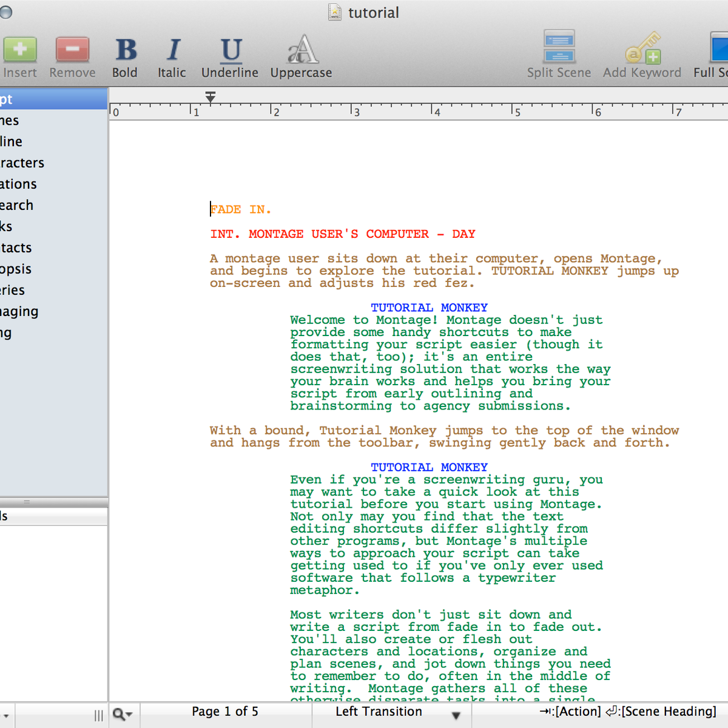Click the first 'TUTORIAL MONKEY' character name
Image resolution: width=728 pixels, height=728 pixels.
click(x=430, y=308)
